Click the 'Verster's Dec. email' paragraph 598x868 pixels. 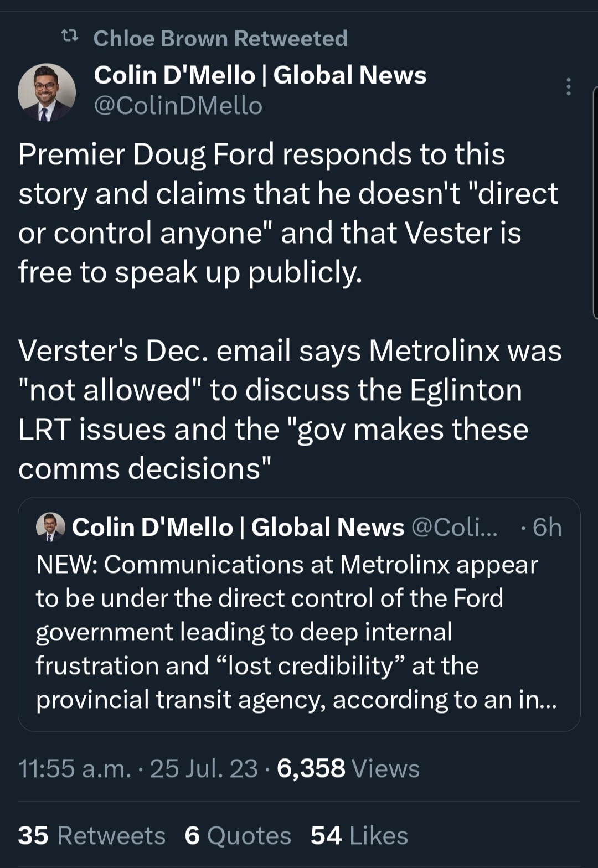click(x=290, y=410)
